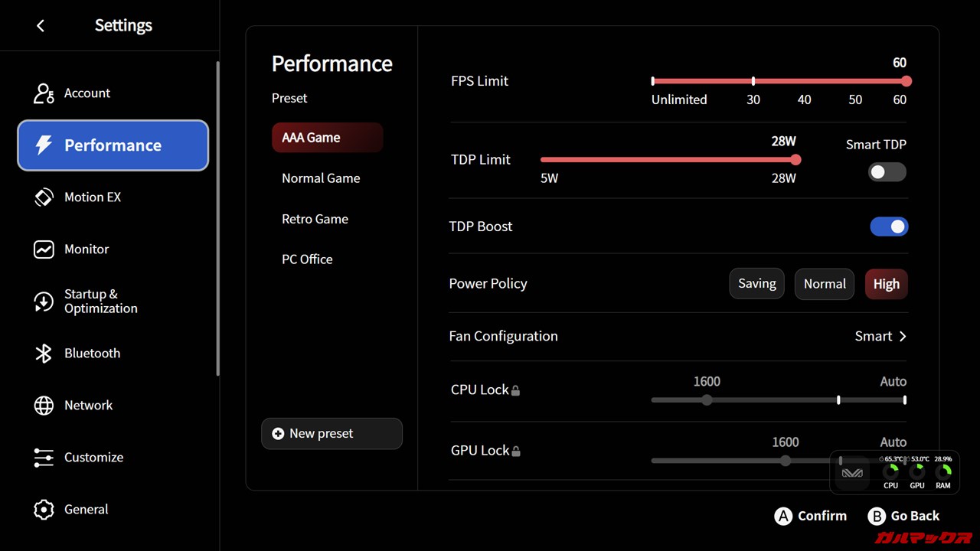This screenshot has width=980, height=551.
Task: Open General settings gear icon
Action: 44,510
